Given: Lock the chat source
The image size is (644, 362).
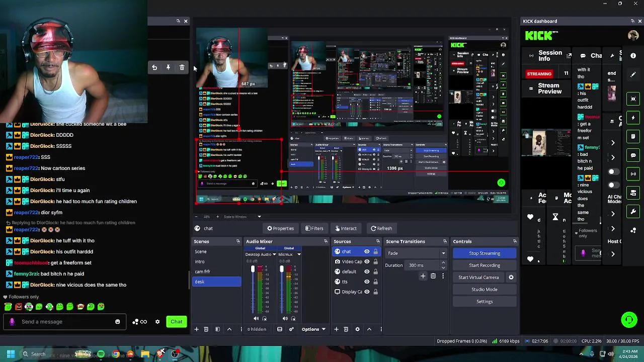Looking at the screenshot, I should pyautogui.click(x=375, y=251).
